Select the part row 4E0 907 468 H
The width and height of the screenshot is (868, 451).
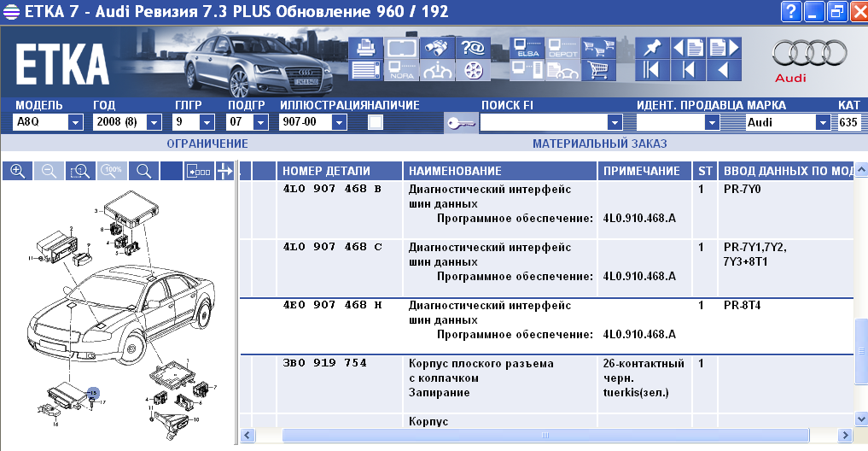(x=333, y=305)
